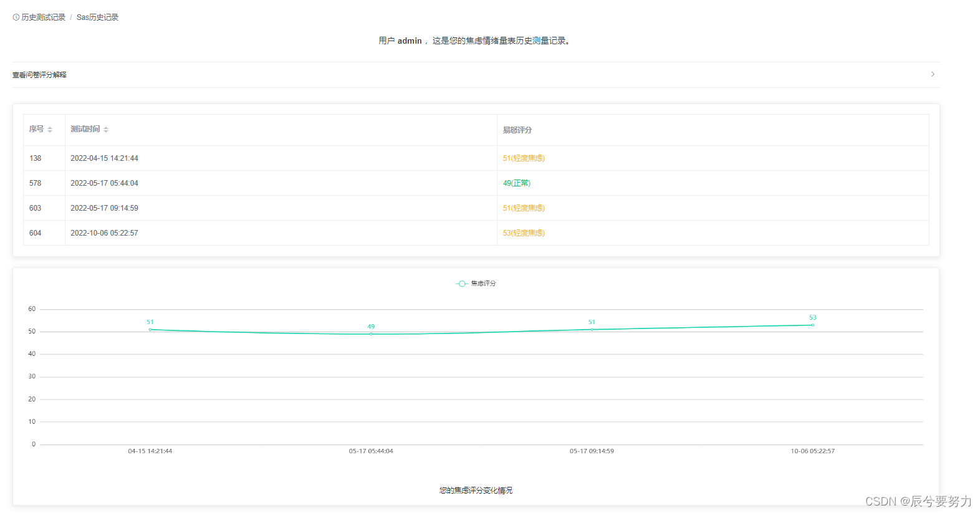
Task: Select row number 138 cell
Action: [35, 158]
